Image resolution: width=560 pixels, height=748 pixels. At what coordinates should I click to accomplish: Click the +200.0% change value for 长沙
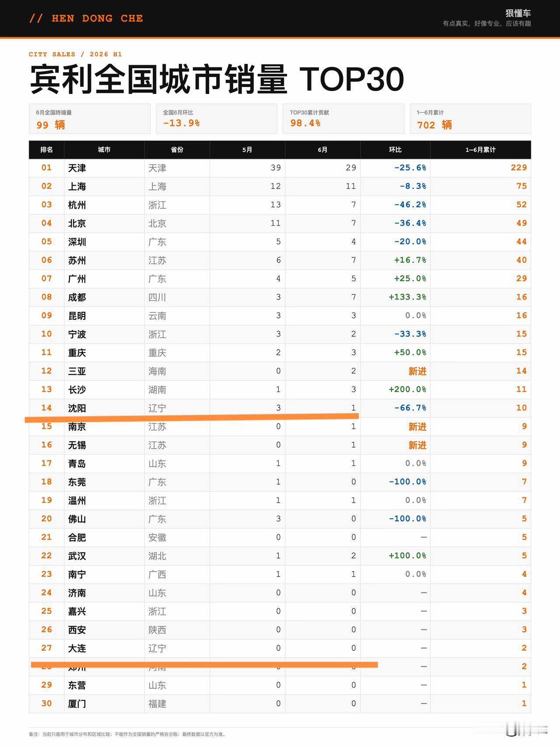pos(407,389)
